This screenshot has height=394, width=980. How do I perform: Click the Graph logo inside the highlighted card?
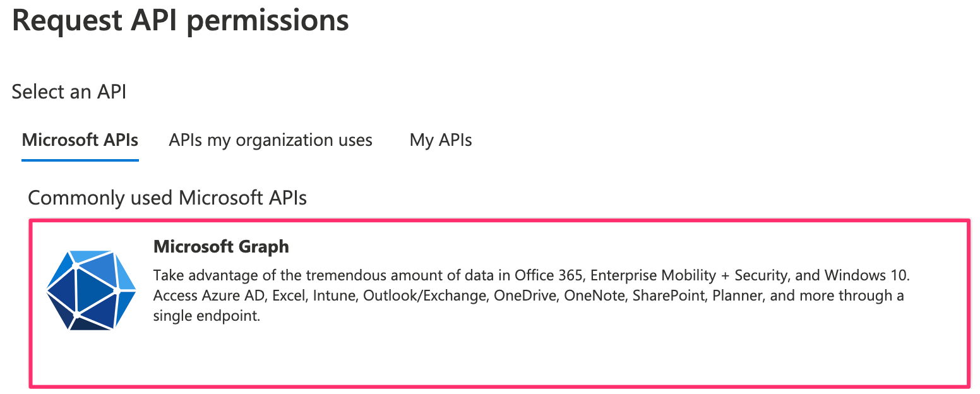point(92,290)
